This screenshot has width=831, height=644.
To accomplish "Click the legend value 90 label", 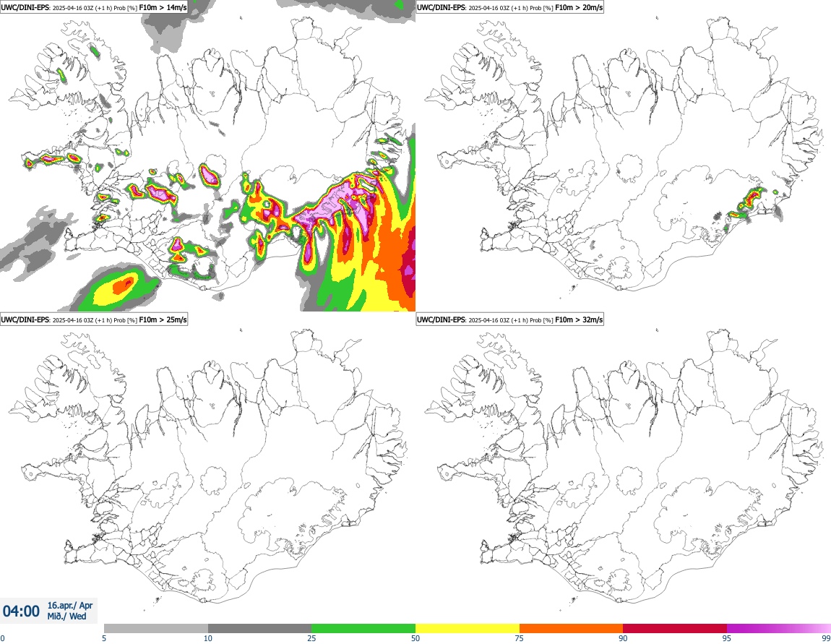I will click(623, 638).
